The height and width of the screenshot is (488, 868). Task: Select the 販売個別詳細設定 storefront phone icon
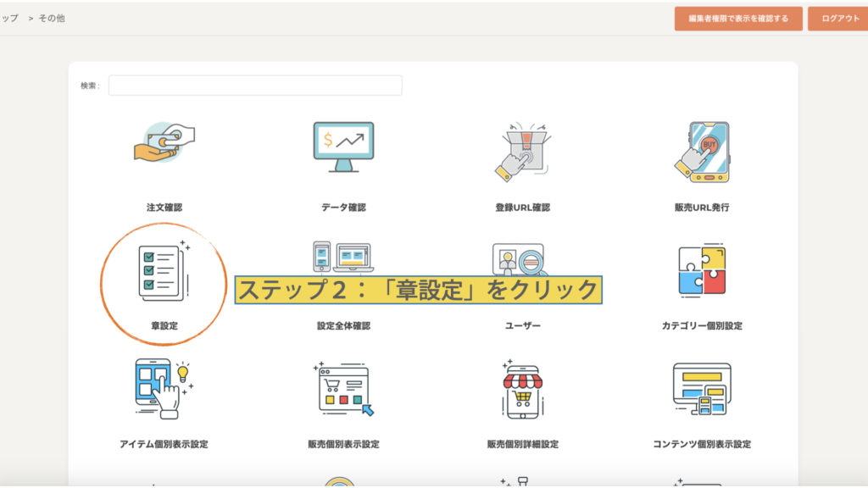click(x=522, y=390)
